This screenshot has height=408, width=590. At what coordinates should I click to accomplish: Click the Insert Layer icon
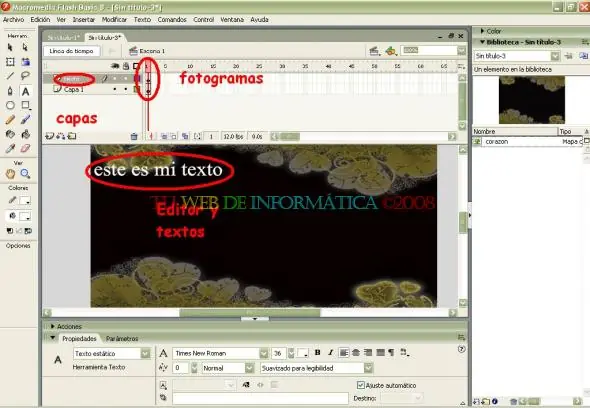49,136
